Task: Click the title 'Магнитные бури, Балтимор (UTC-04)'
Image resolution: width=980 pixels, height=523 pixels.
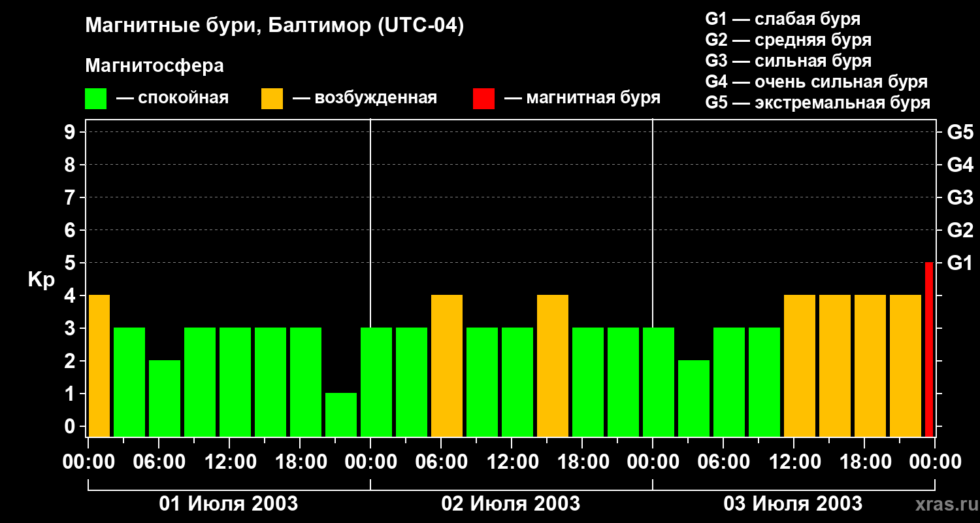Action: (274, 27)
